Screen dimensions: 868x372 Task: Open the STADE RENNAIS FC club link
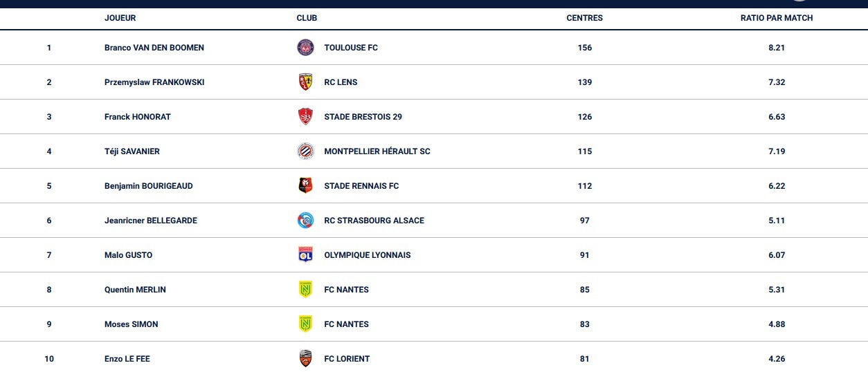(x=361, y=186)
